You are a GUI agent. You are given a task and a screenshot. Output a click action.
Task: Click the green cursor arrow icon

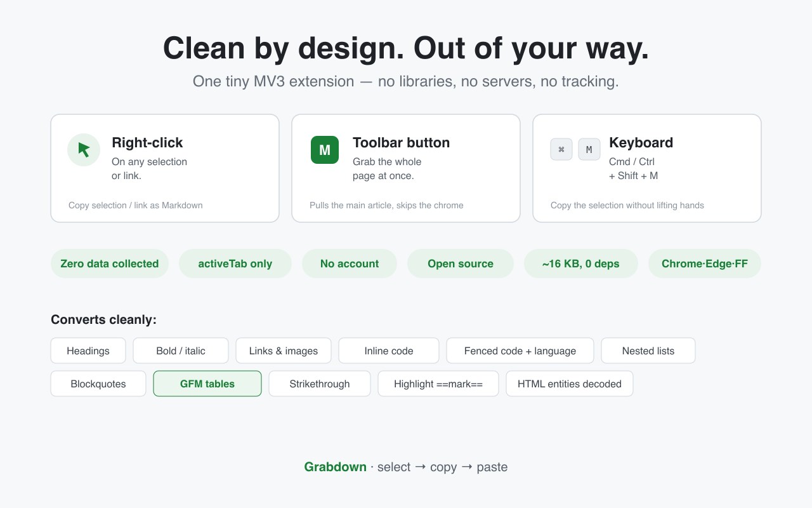(84, 150)
